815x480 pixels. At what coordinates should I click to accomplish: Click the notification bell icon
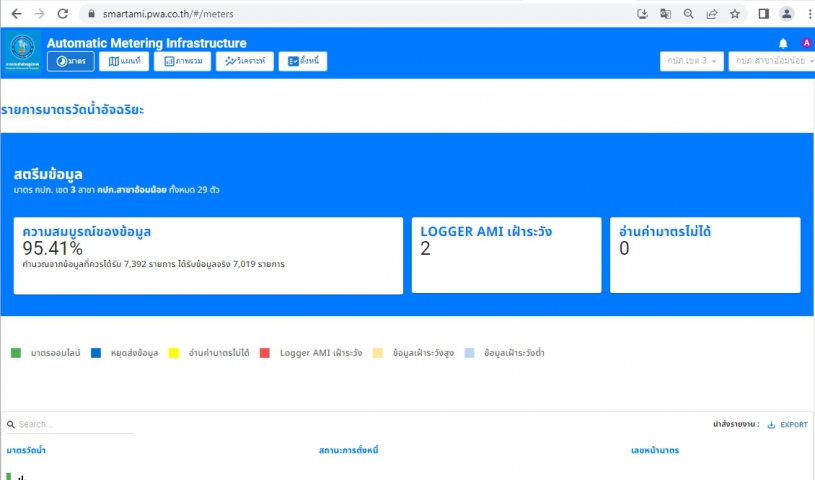pyautogui.click(x=783, y=43)
